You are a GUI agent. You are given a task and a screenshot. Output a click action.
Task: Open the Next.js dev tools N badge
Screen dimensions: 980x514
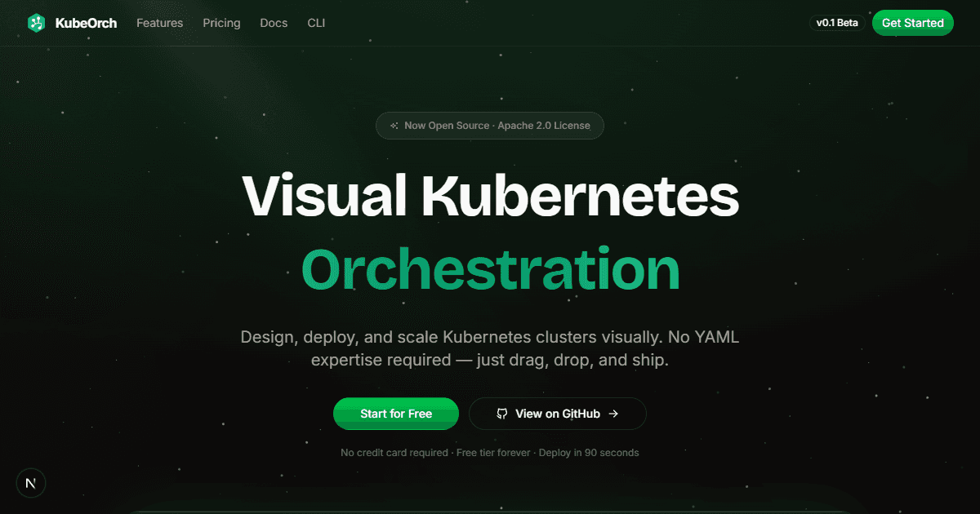[x=31, y=483]
